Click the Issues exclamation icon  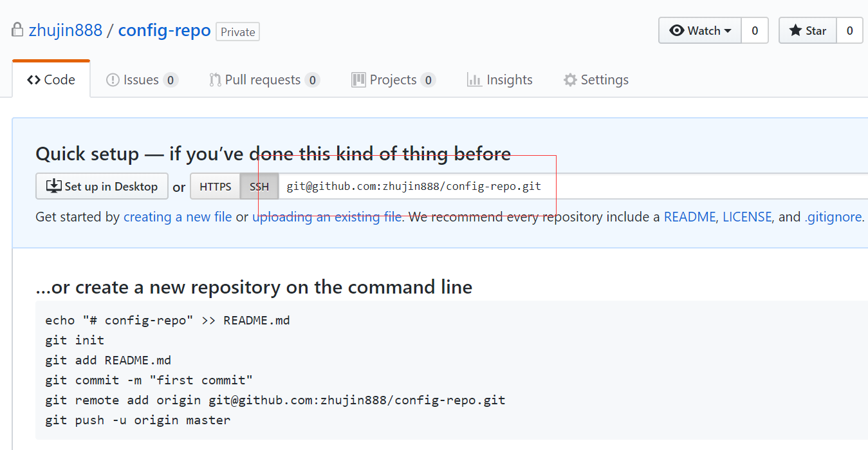[x=113, y=80]
